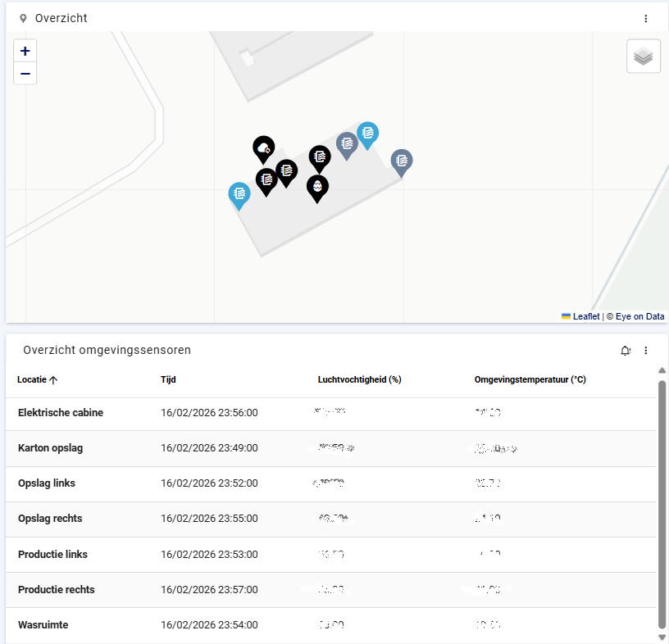Zoom in on the map
669x644 pixels.
tap(25, 51)
